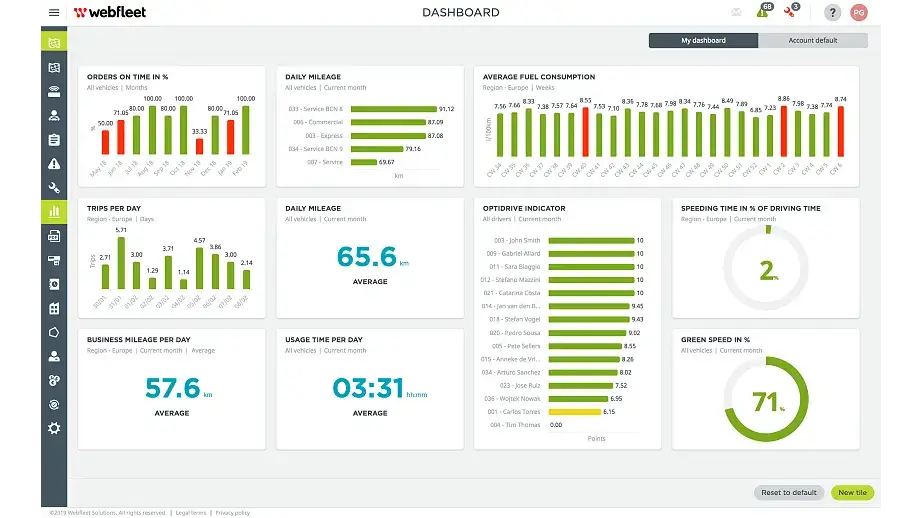Open the Reports bar chart sidebar icon
The width and height of the screenshot is (921, 518).
coord(54,211)
